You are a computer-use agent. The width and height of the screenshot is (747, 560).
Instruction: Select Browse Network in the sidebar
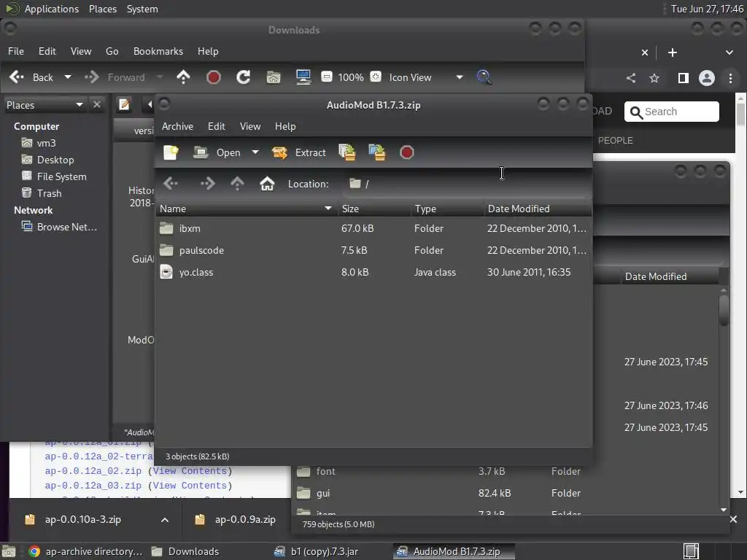coord(59,227)
